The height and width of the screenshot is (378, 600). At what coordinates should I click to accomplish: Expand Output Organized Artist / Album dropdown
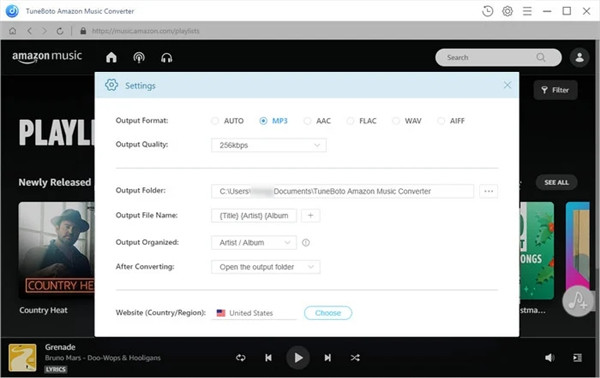point(254,243)
